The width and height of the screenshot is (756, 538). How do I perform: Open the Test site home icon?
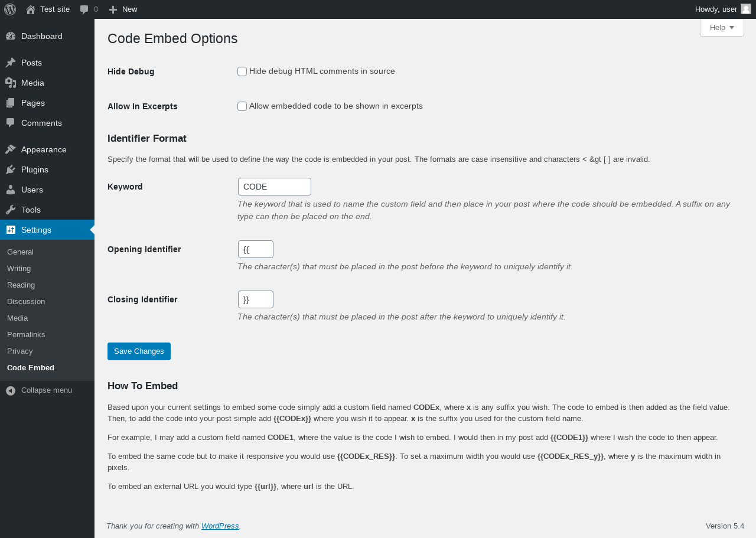(x=31, y=9)
